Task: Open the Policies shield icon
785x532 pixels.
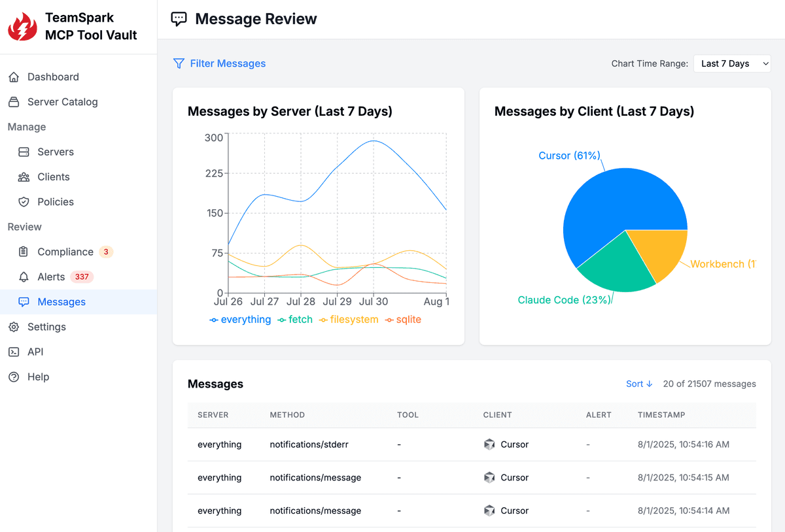Action: point(23,201)
